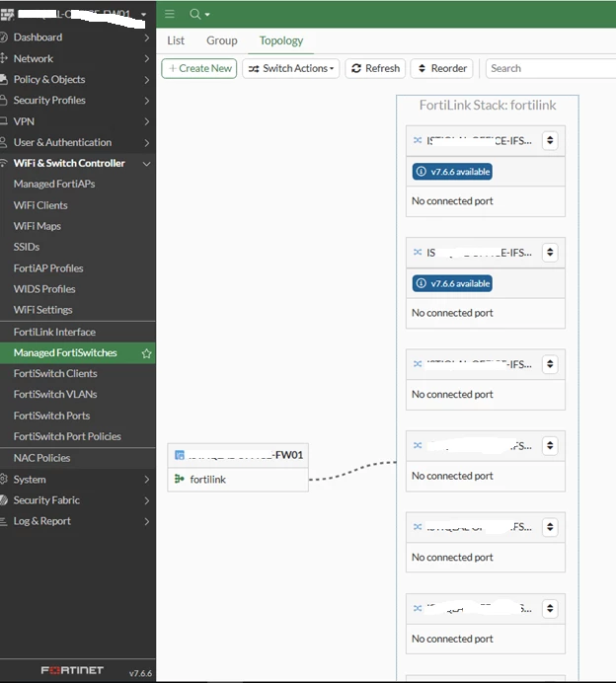Expand the VPN menu chevron
Screen dimensions: 616x683
point(146,121)
